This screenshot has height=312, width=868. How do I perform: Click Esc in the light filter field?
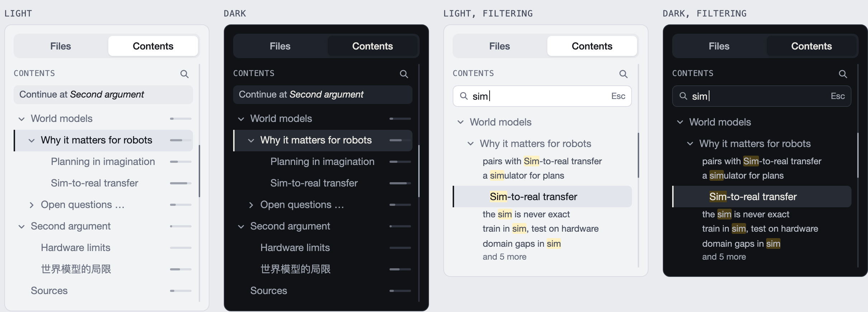pos(618,96)
